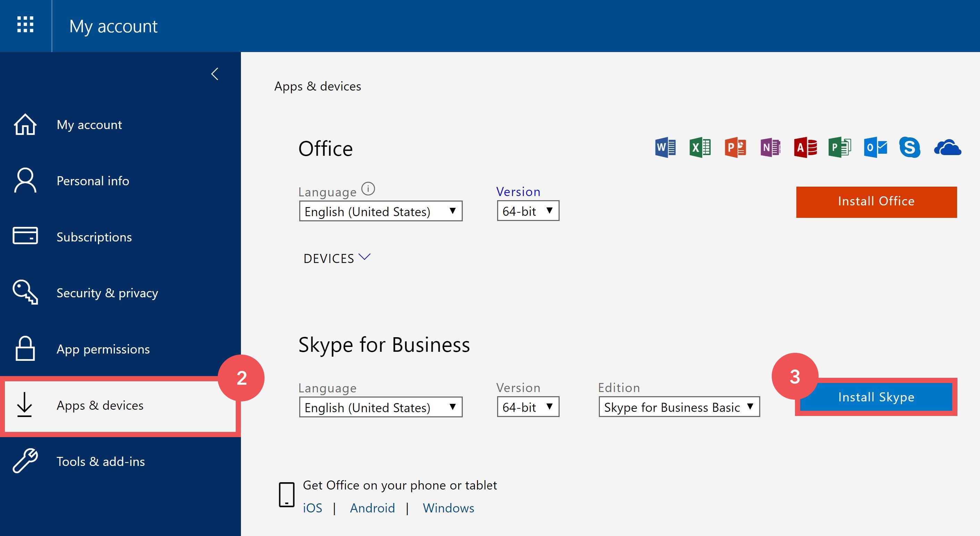Open the Office Version 64-bit dropdown

[528, 211]
